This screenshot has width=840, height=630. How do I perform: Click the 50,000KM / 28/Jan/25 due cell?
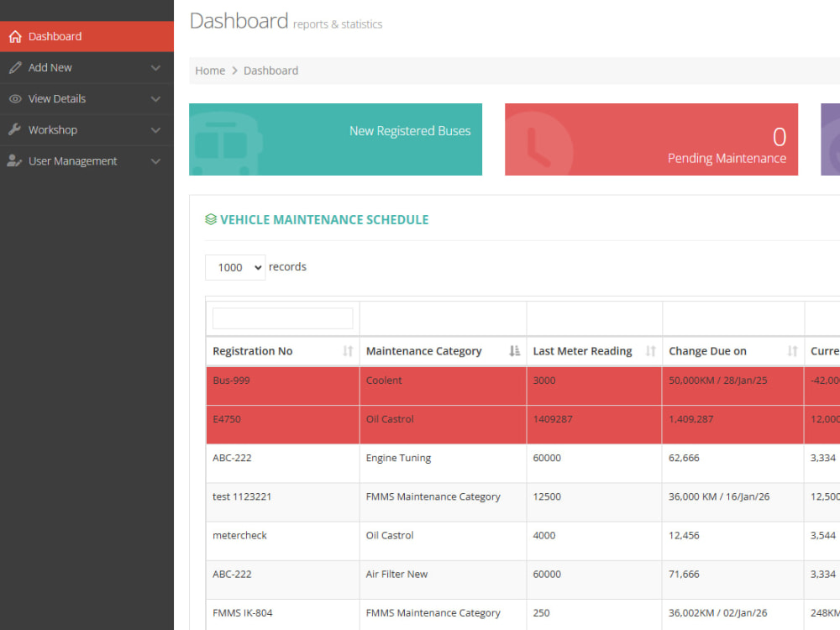(733, 386)
